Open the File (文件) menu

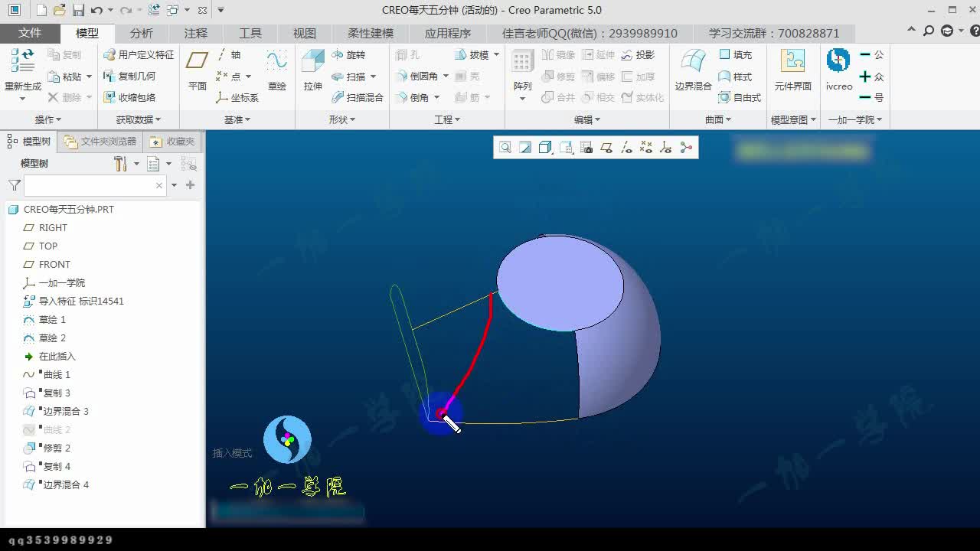click(30, 33)
